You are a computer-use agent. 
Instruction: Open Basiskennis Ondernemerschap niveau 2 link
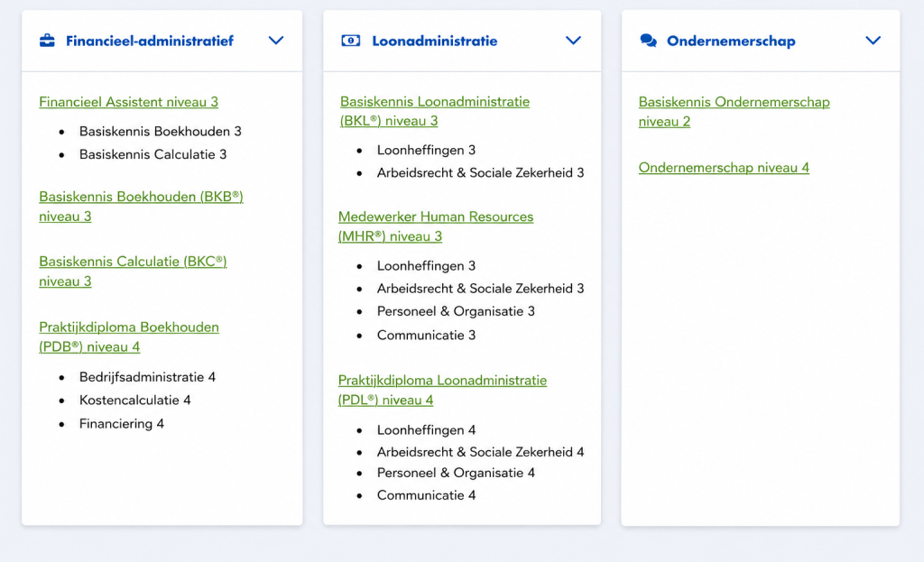click(x=735, y=111)
